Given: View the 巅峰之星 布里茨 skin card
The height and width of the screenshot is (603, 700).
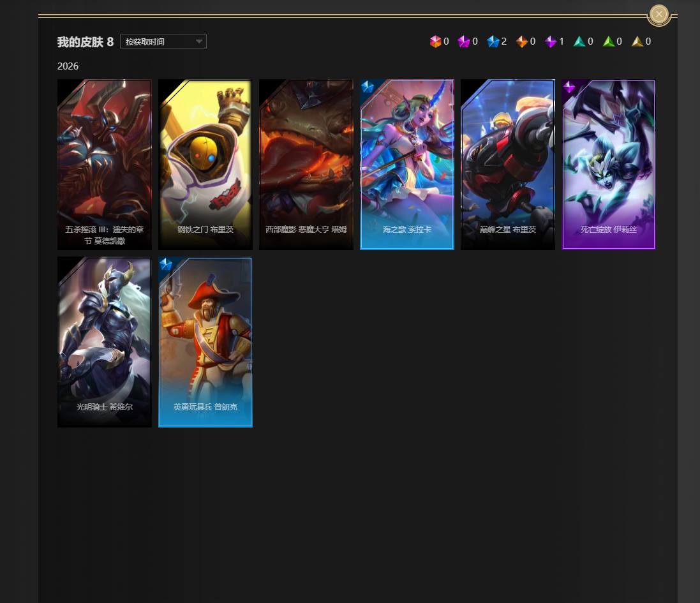Looking at the screenshot, I should pos(508,164).
